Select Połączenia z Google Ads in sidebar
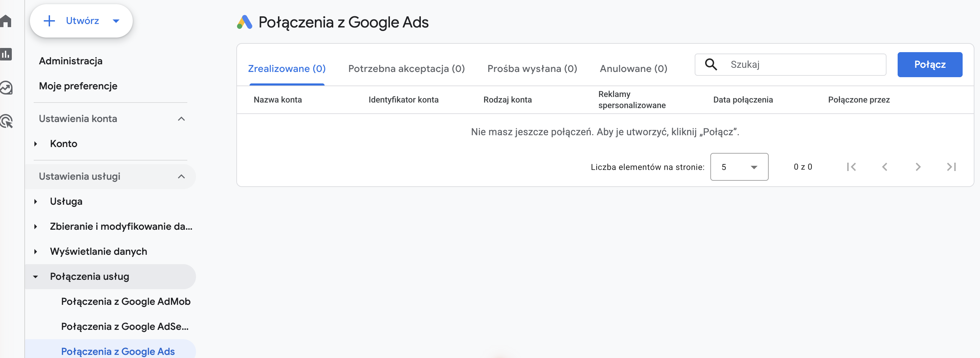Screen dimensions: 980x358 tap(118, 351)
